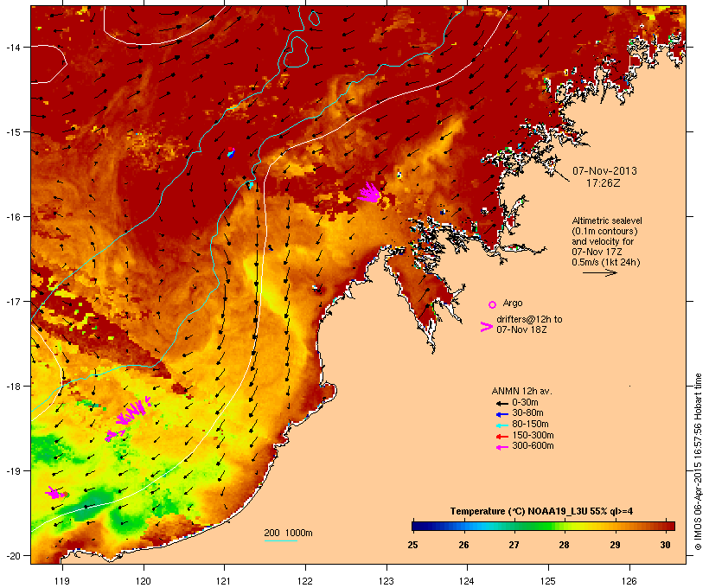Click the colorbar tick label 25
Viewport: 709px width, 588px height.
pos(412,545)
